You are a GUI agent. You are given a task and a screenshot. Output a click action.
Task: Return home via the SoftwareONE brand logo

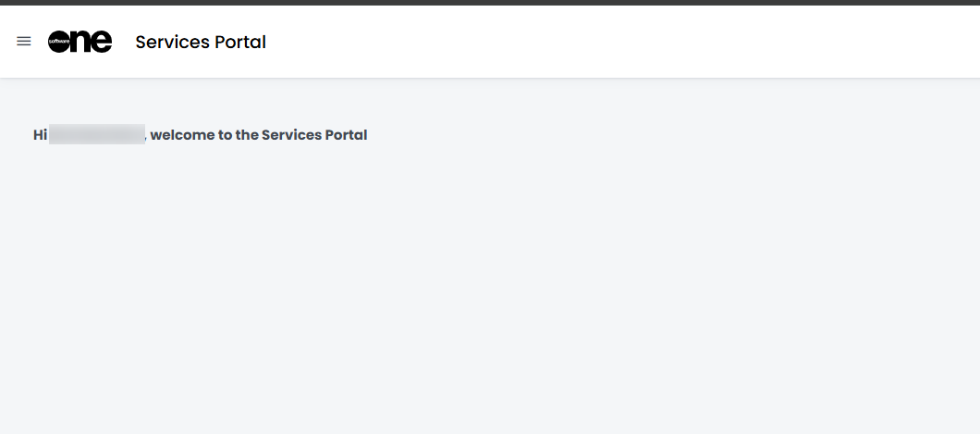pos(80,42)
